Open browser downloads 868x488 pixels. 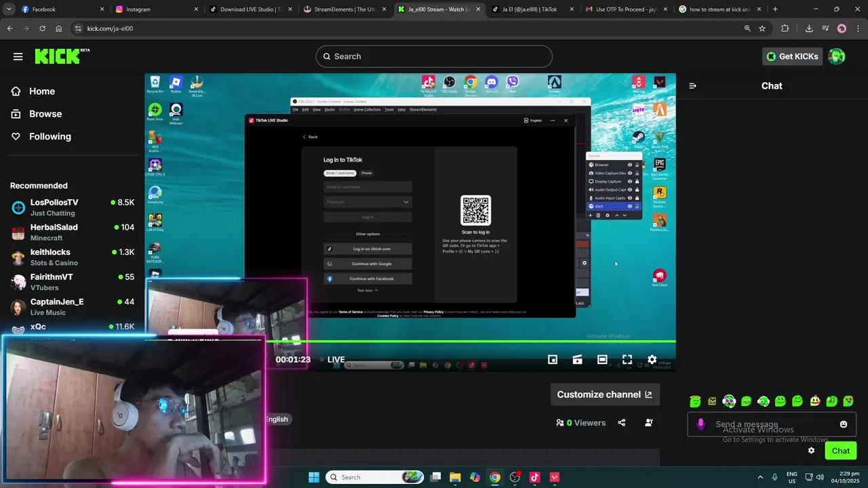coord(809,28)
